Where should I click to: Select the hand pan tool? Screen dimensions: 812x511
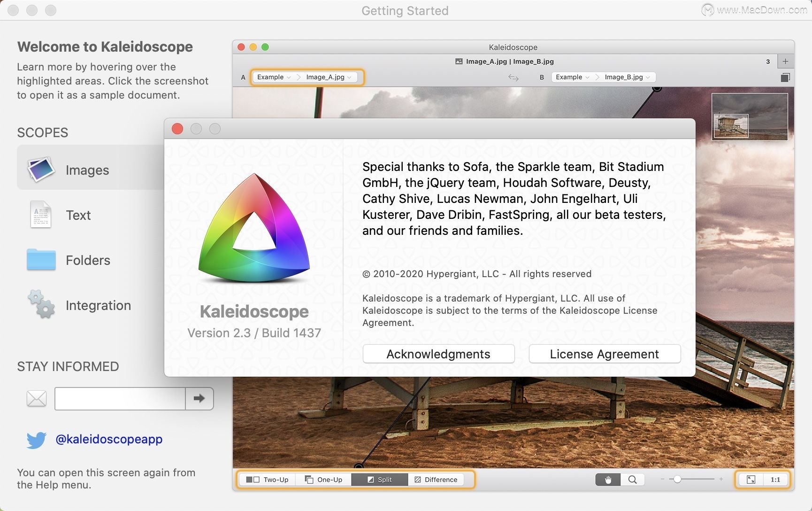point(608,480)
